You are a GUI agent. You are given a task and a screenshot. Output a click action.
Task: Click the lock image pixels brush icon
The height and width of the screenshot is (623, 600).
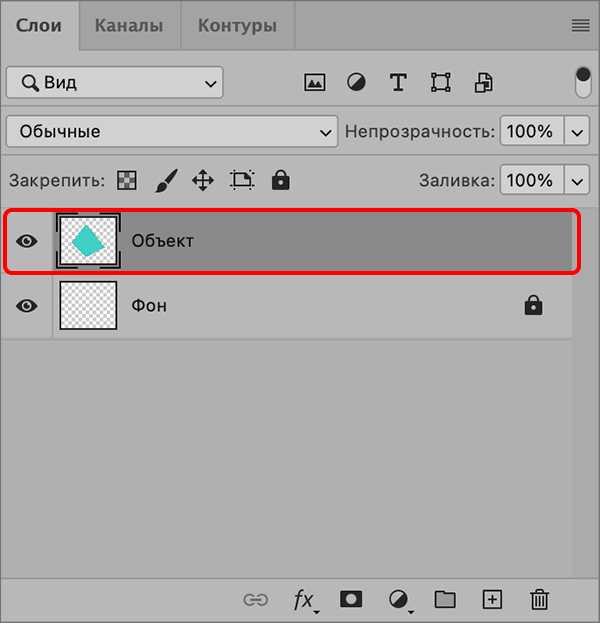click(166, 181)
